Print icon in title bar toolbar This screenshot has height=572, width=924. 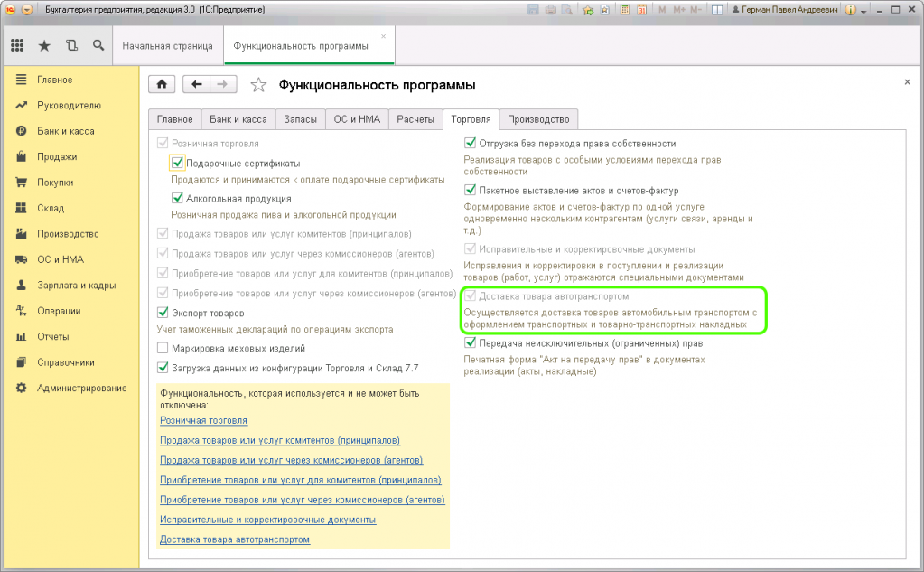550,9
